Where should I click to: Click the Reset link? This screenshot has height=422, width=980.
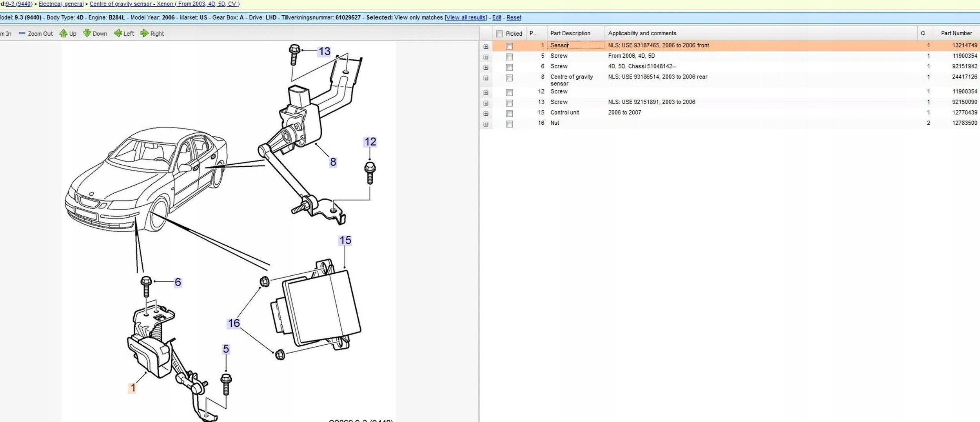click(x=514, y=18)
